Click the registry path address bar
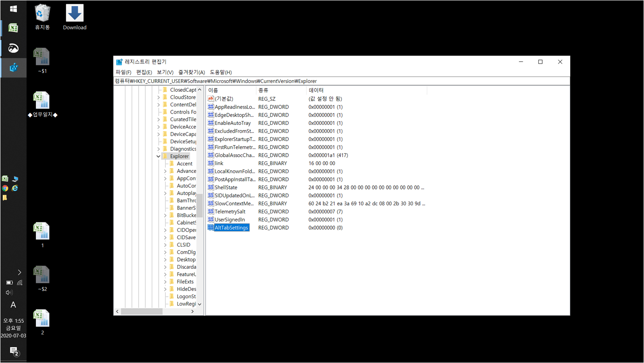Viewport: 644px width, 363px height. click(x=342, y=81)
